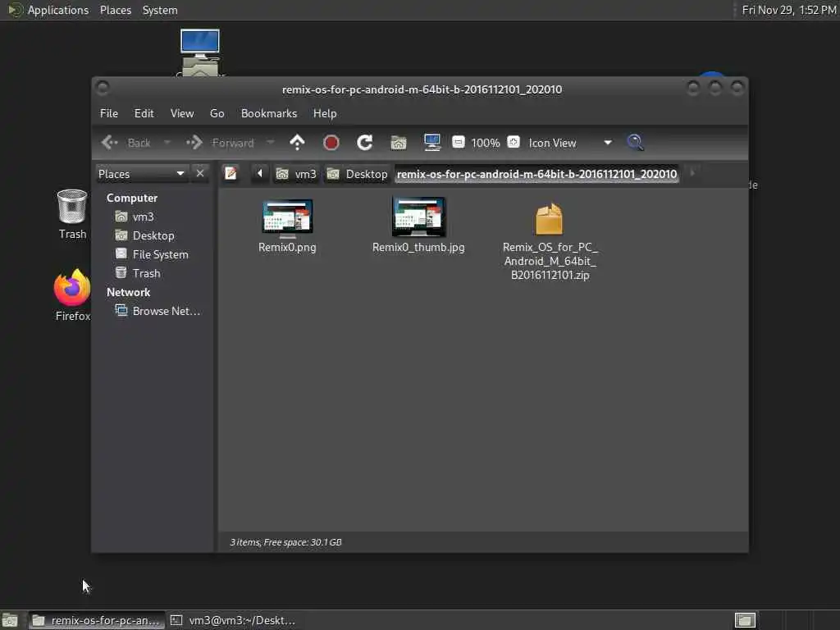This screenshot has width=840, height=630.
Task: Open the File menu
Action: (109, 113)
